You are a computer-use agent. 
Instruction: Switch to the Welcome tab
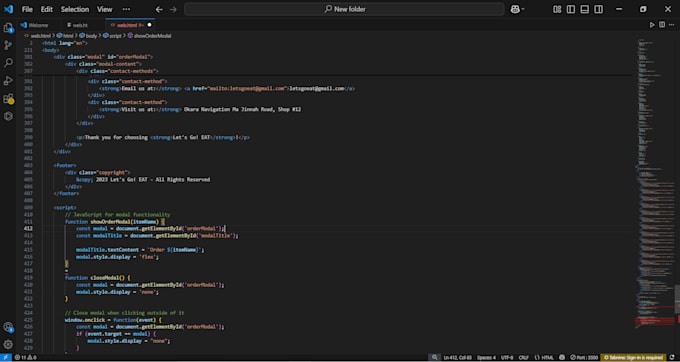(x=39, y=25)
